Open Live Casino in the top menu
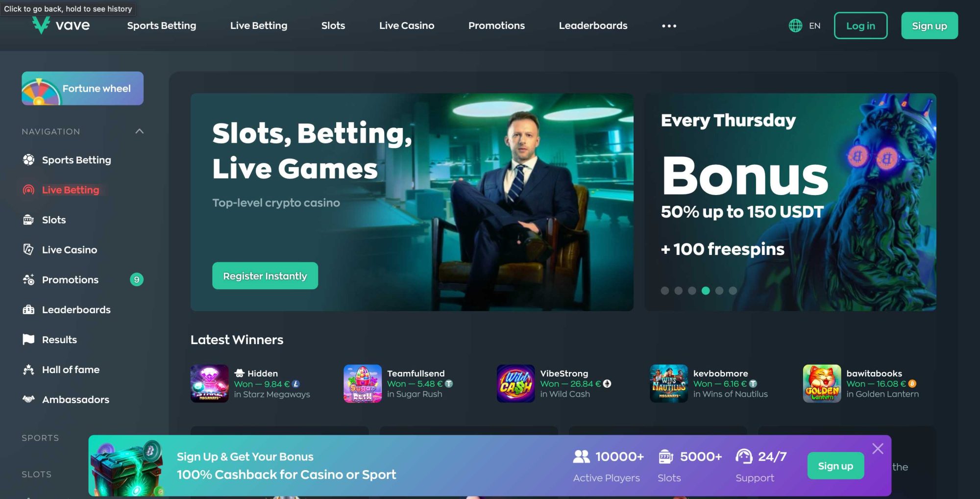This screenshot has height=499, width=980. click(407, 25)
